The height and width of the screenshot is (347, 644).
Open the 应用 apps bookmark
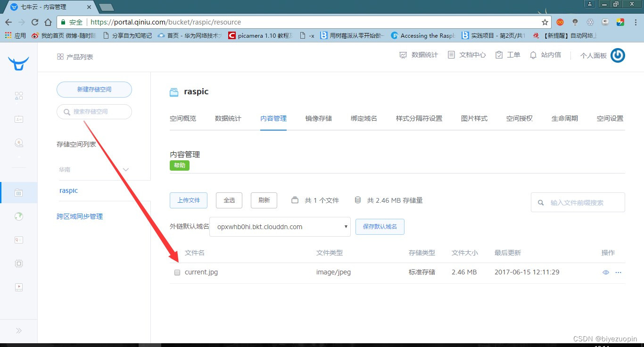16,35
